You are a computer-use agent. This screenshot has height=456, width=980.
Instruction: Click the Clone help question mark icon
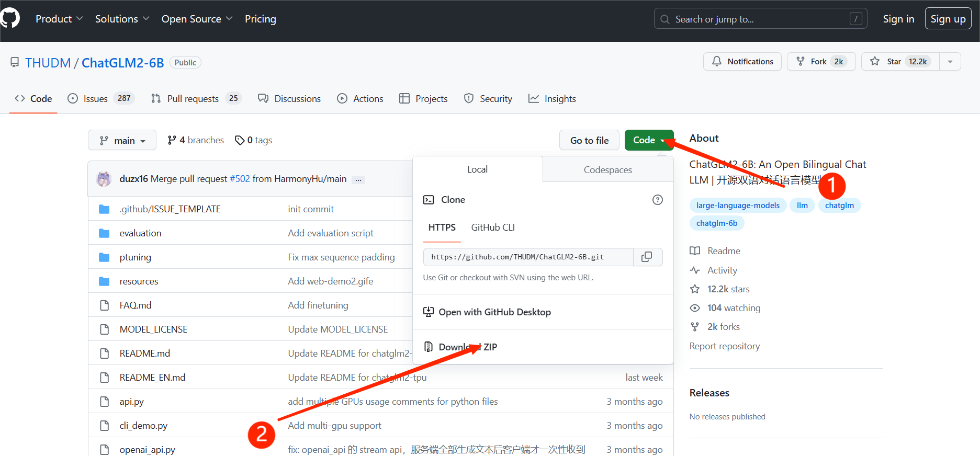click(x=658, y=200)
